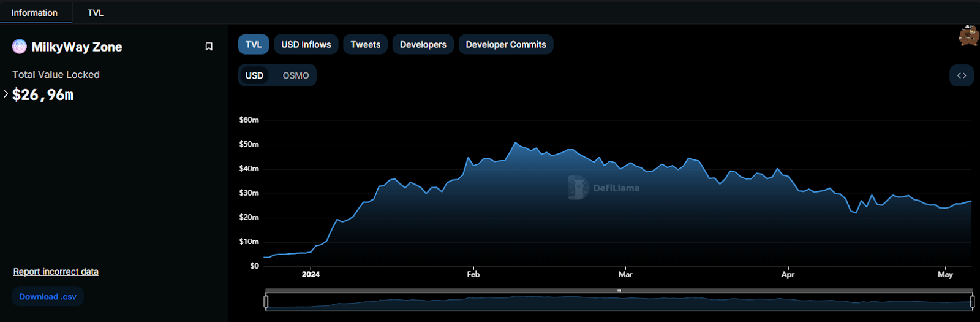Click the Feb label on the x-axis

tap(473, 274)
